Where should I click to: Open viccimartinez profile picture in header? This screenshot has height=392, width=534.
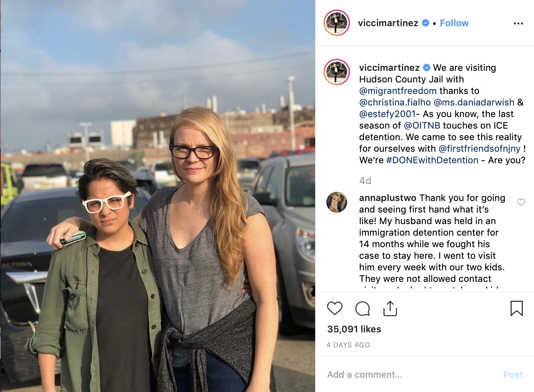337,23
